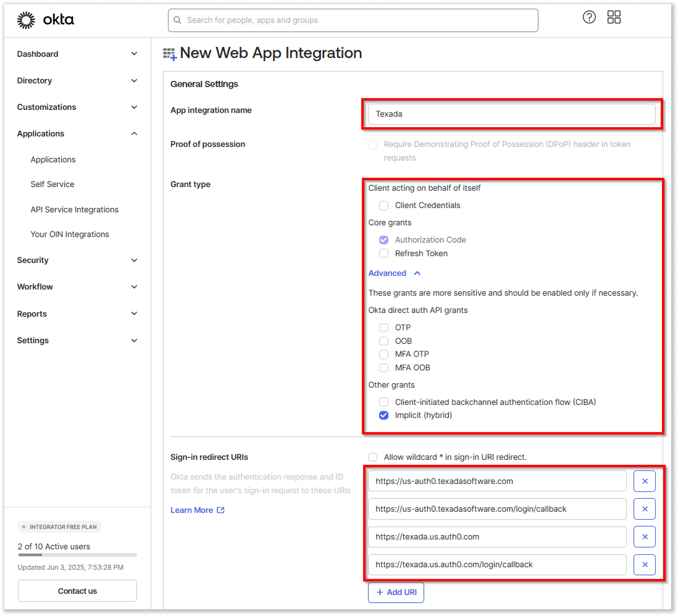Select Dashboard in the sidebar

point(38,54)
